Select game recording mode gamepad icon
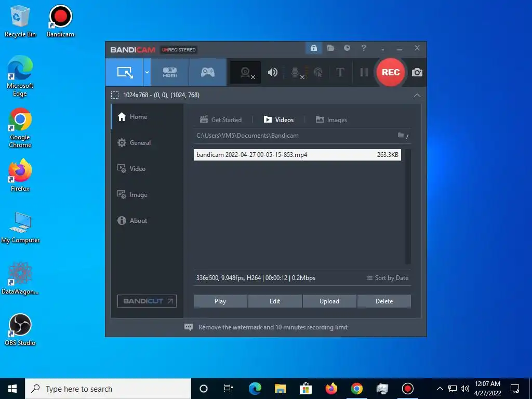The width and height of the screenshot is (532, 399). click(208, 72)
